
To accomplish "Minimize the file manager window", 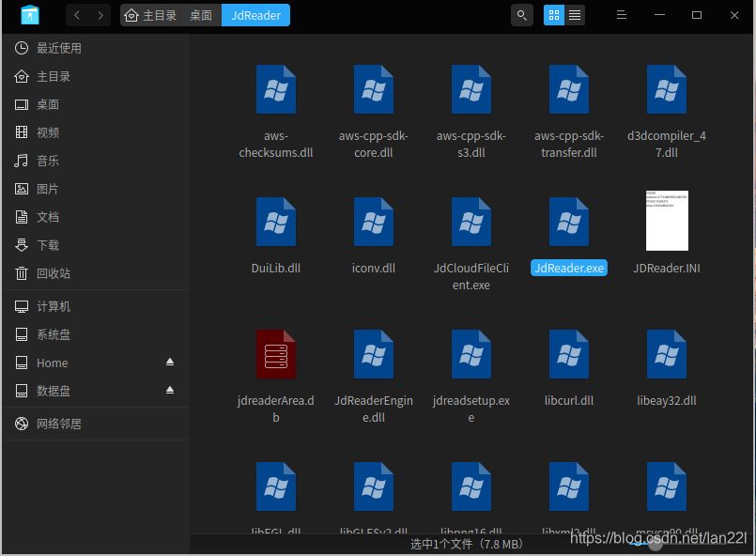I will (659, 15).
